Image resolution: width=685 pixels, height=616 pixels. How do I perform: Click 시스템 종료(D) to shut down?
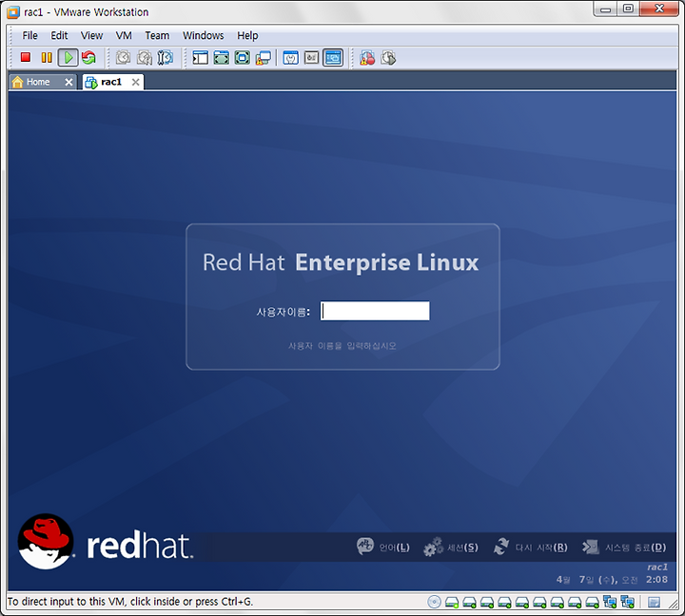[x=624, y=547]
